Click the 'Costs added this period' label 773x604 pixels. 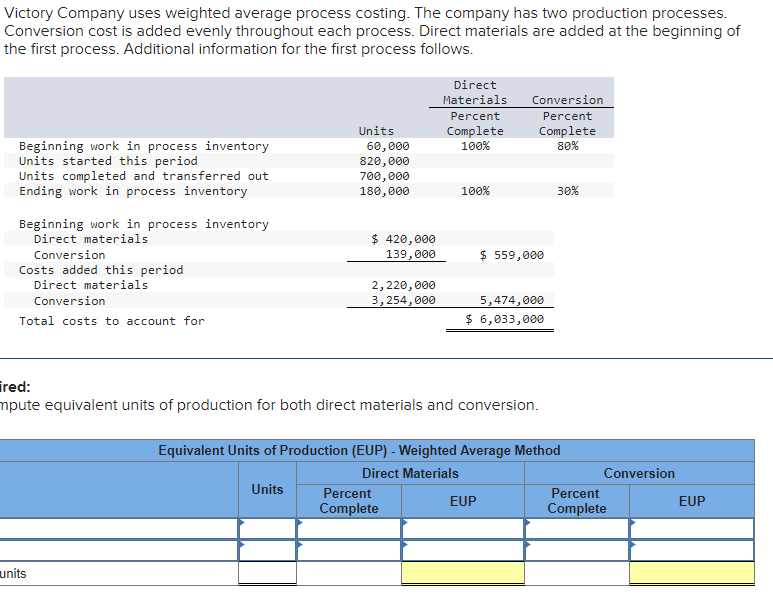click(101, 270)
